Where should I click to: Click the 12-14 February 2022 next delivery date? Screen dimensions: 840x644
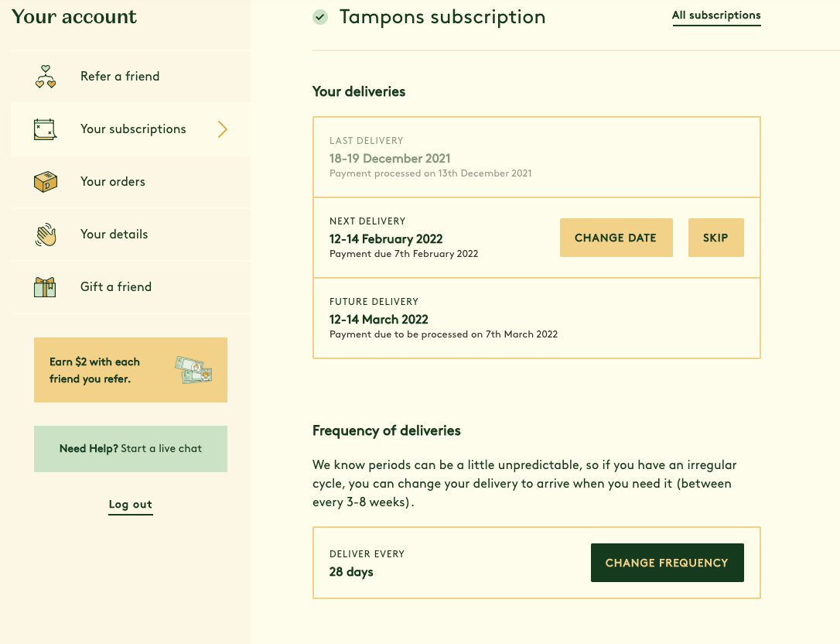point(386,239)
